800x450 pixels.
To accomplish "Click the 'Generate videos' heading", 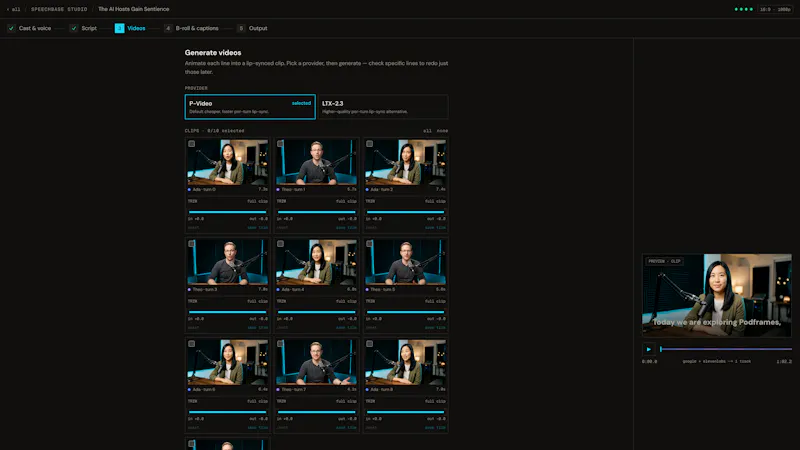I will (x=213, y=53).
